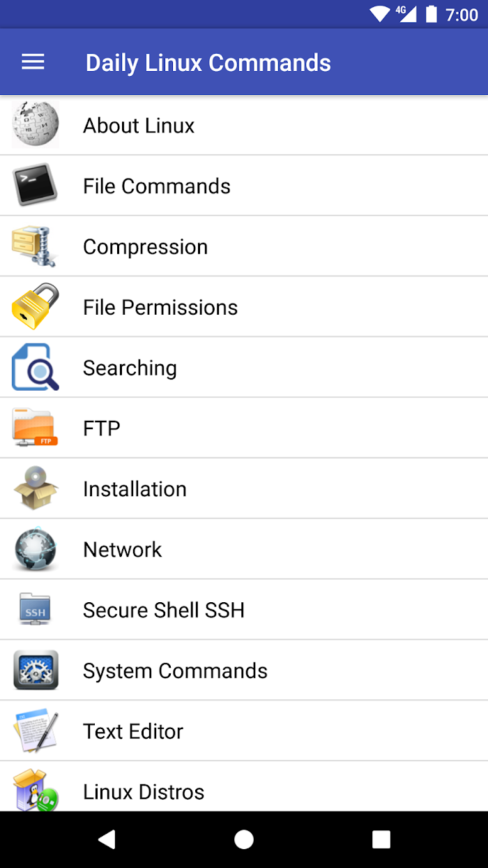Tap the SSH folder icon

(x=35, y=610)
